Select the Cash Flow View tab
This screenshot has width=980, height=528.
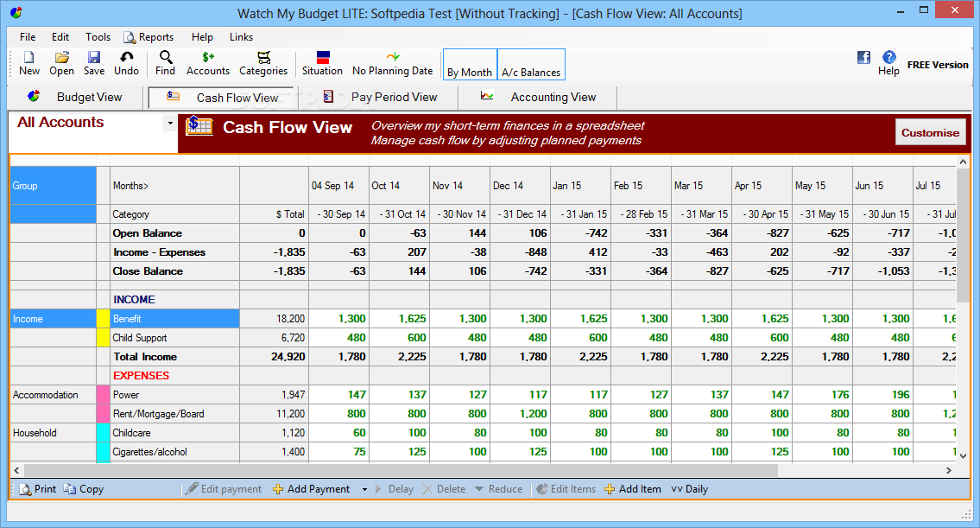[221, 97]
